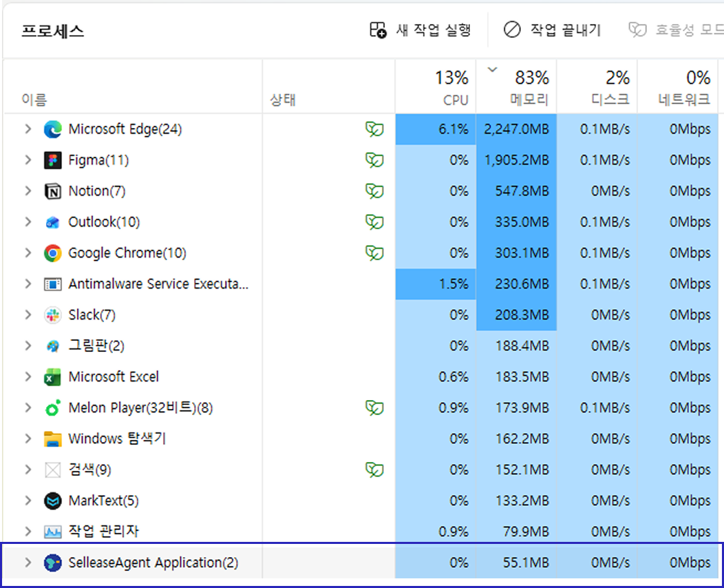The height and width of the screenshot is (588, 724).
Task: Click the Windows 탐색기 folder icon
Action: click(x=52, y=439)
